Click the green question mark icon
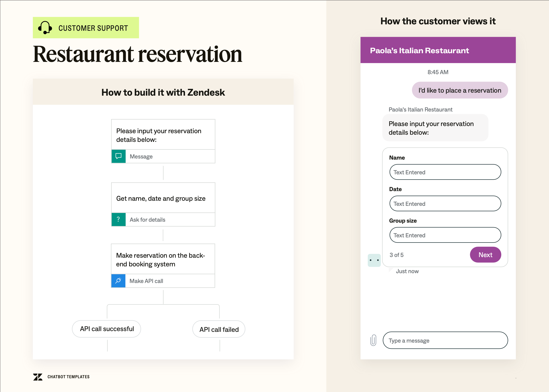The height and width of the screenshot is (392, 549). tap(118, 219)
